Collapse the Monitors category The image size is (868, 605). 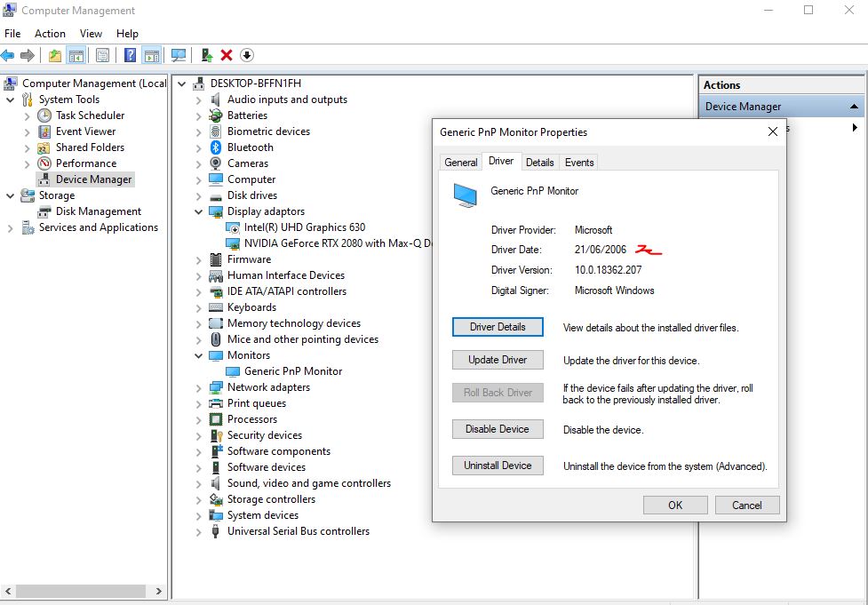click(198, 355)
